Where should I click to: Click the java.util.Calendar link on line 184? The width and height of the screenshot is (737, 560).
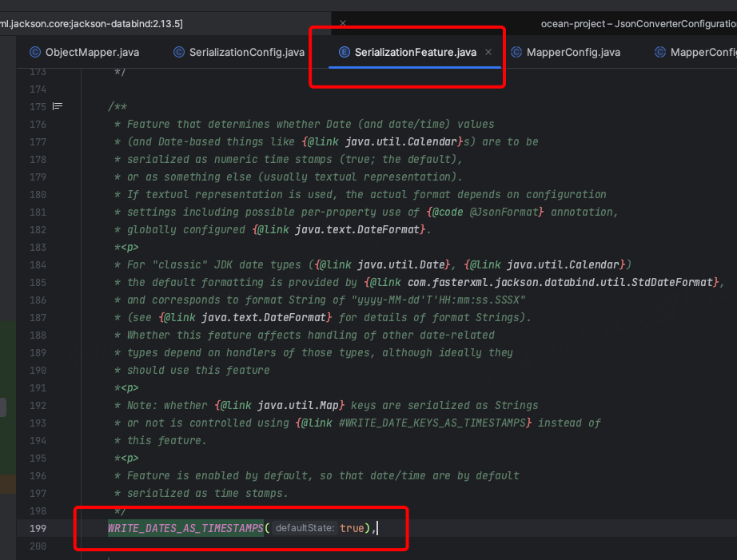pyautogui.click(x=563, y=265)
